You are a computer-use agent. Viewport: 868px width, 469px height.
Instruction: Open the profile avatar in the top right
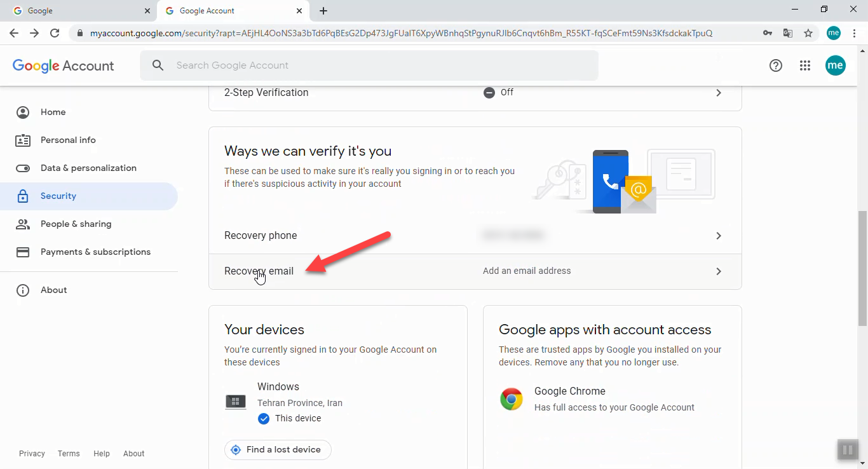[836, 65]
